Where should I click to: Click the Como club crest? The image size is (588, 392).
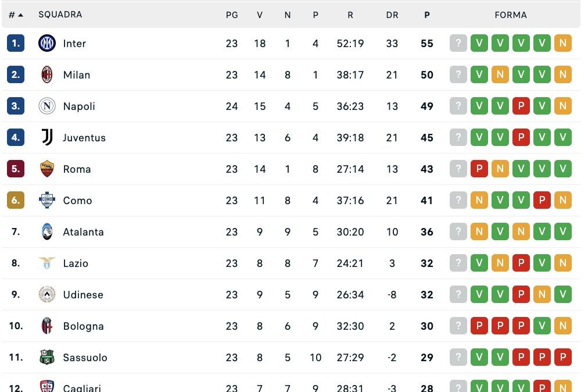click(46, 200)
